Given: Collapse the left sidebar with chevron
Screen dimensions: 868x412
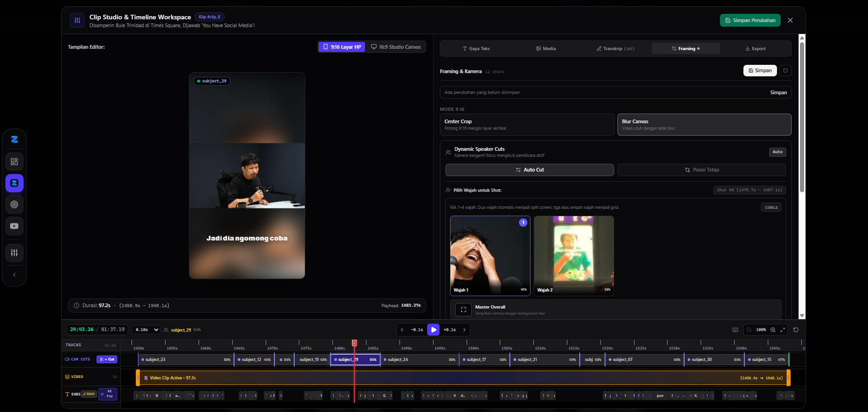Looking at the screenshot, I should (14, 275).
